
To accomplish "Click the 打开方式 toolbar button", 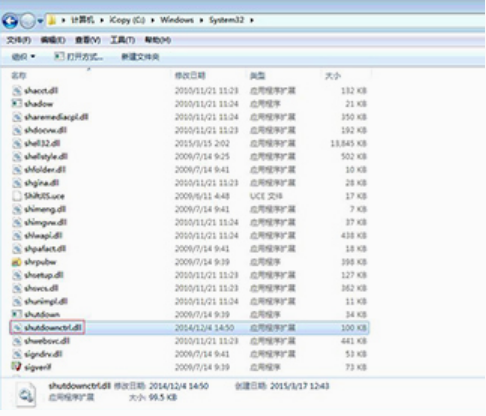I will tap(79, 57).
